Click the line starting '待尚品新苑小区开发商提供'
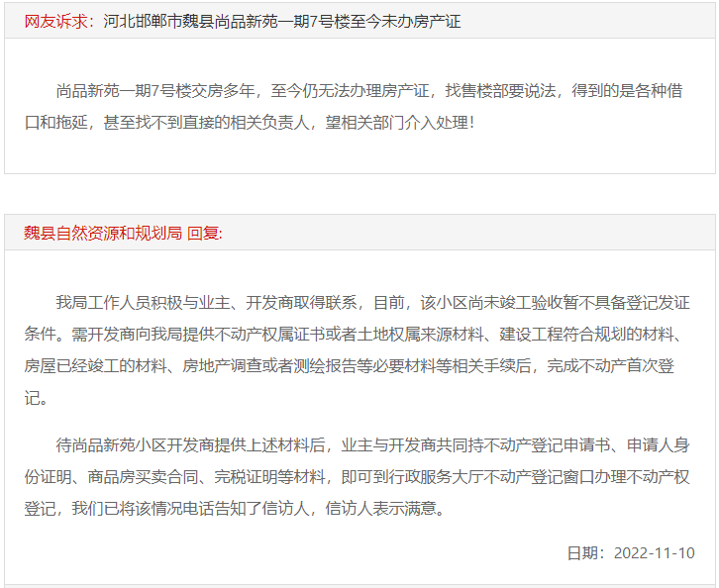The image size is (719, 588). pyautogui.click(x=372, y=445)
